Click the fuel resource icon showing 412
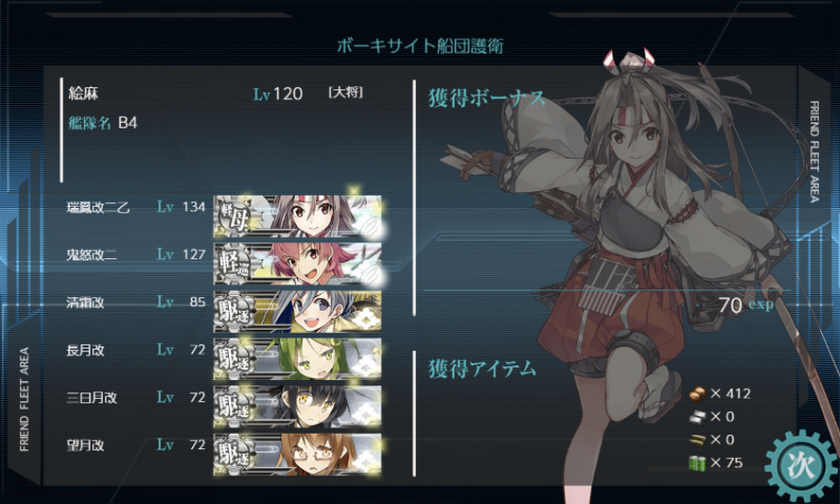 click(x=697, y=394)
